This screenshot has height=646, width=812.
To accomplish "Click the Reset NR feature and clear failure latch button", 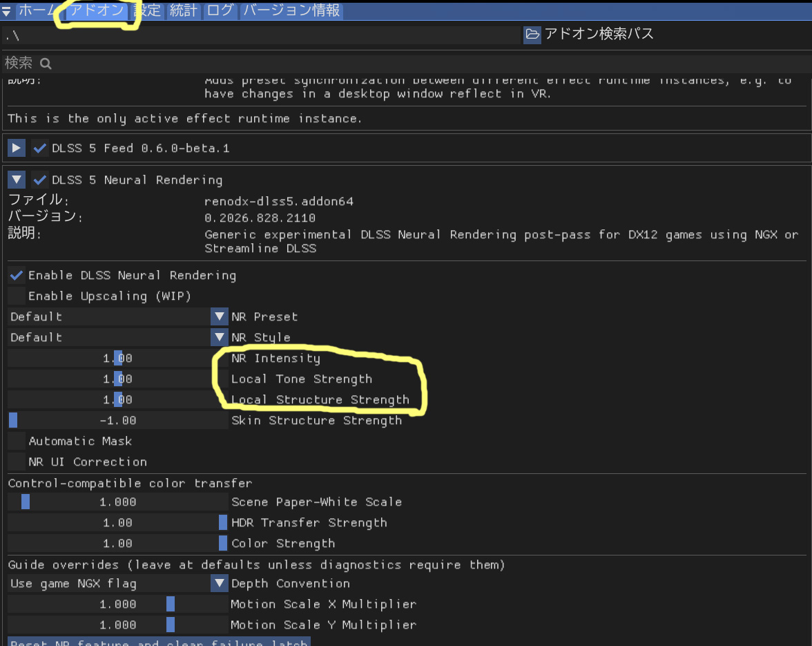I will point(159,641).
